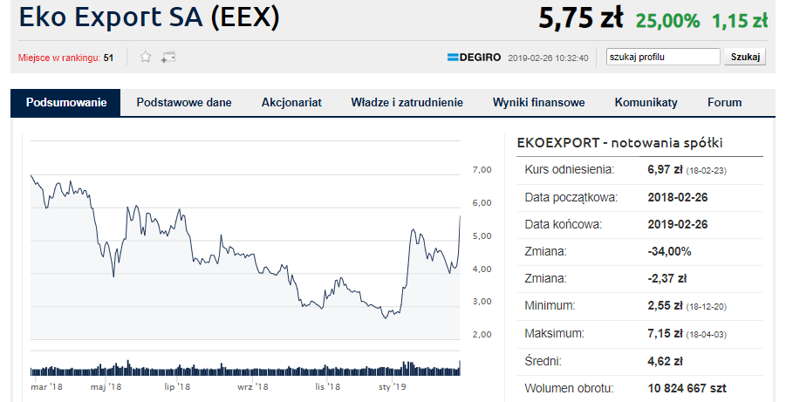Click the Szukaj search button

pos(745,57)
